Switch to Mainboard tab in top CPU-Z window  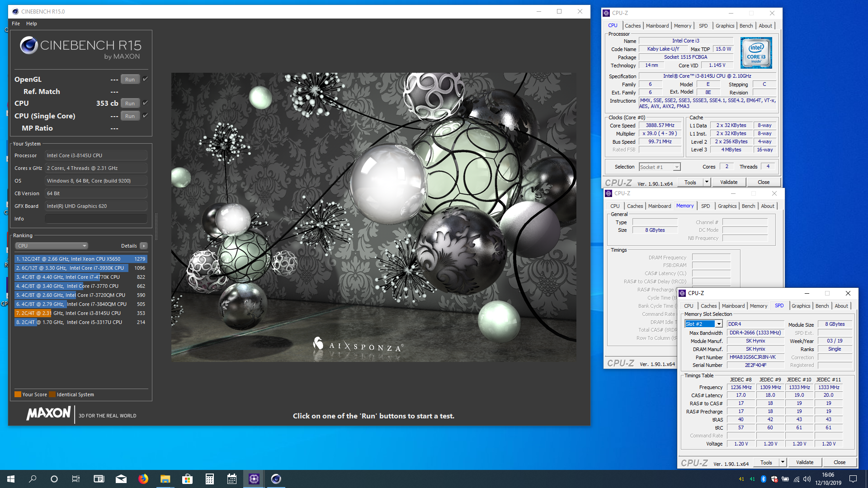(657, 26)
